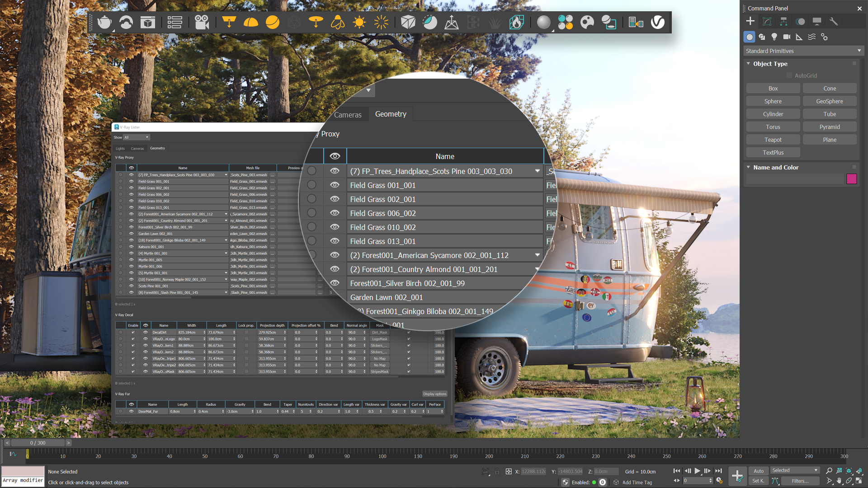
Task: Select Lights category lightbulb icon
Action: pos(774,37)
